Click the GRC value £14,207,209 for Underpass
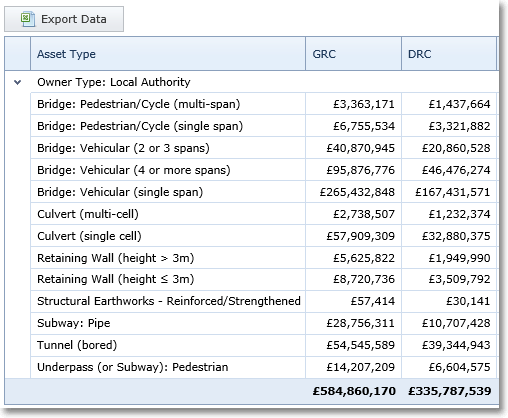 pos(361,367)
